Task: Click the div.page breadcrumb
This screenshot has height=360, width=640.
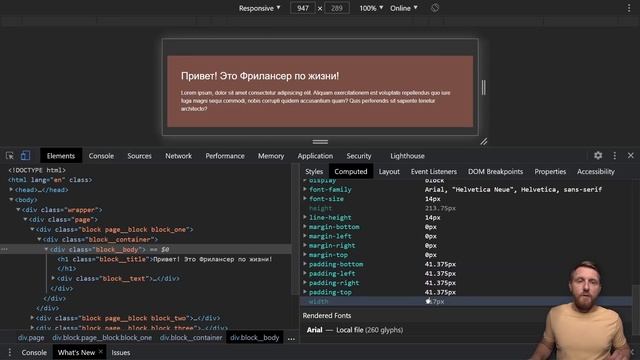Action: click(x=31, y=338)
